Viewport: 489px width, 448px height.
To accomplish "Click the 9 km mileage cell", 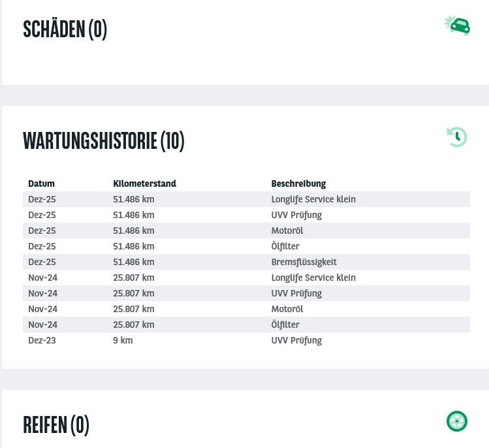I will (x=123, y=340).
